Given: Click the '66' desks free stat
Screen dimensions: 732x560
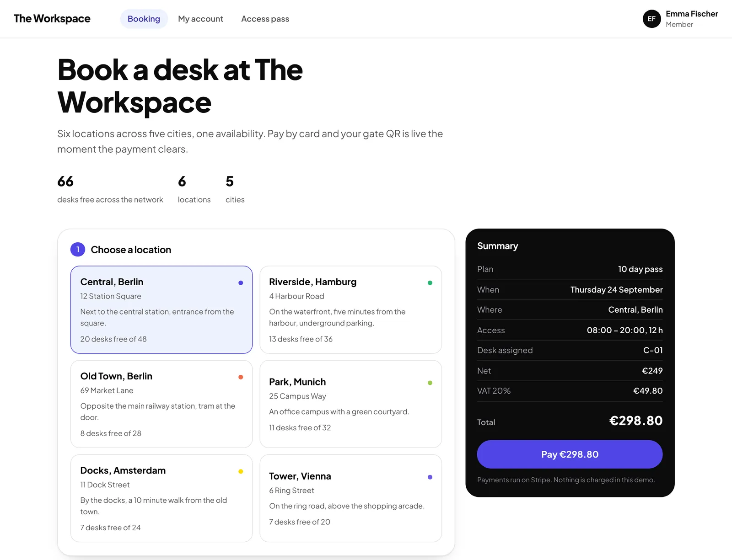Looking at the screenshot, I should point(65,181).
